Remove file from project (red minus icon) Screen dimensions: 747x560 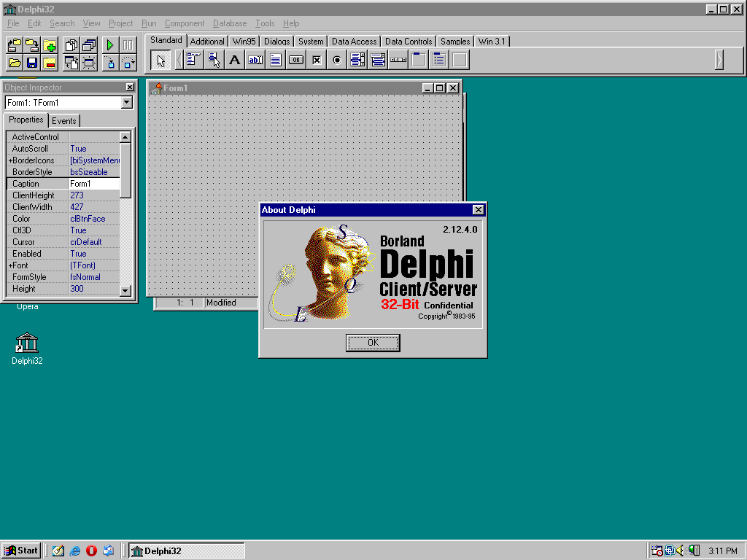50,63
